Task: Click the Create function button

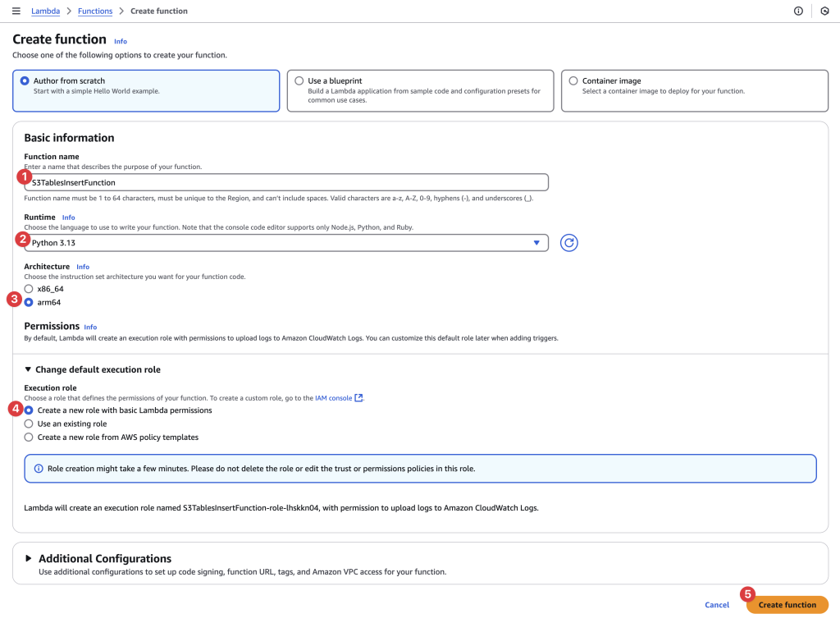Action: [787, 605]
